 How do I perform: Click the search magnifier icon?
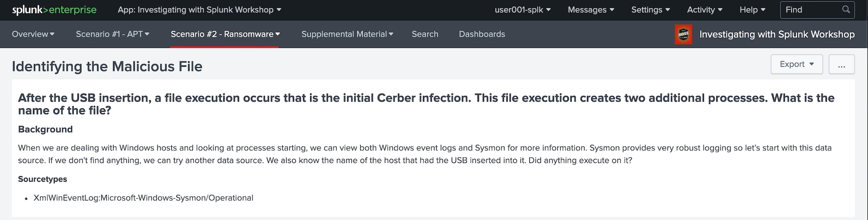pos(846,9)
